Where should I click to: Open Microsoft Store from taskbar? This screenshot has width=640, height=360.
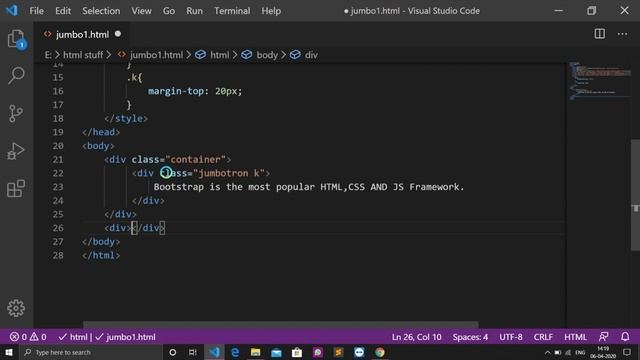pyautogui.click(x=297, y=352)
